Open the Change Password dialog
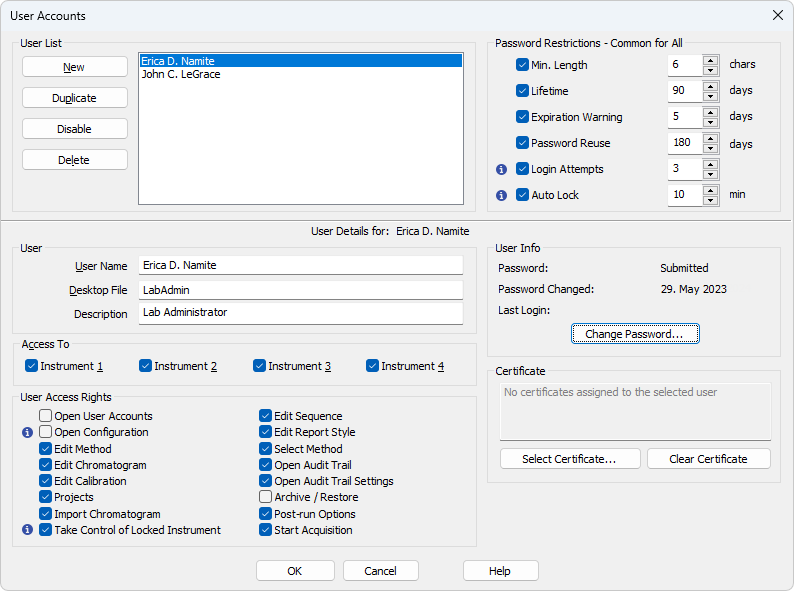The width and height of the screenshot is (794, 591). (634, 334)
